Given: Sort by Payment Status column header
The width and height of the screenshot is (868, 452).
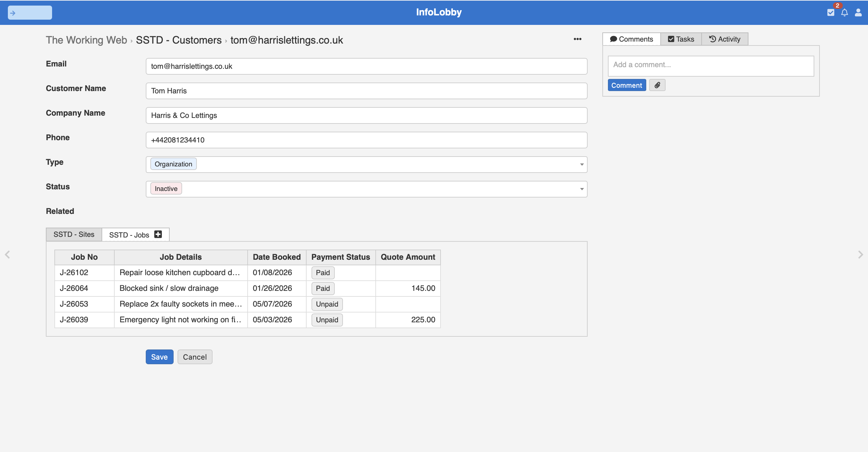Looking at the screenshot, I should pyautogui.click(x=341, y=257).
